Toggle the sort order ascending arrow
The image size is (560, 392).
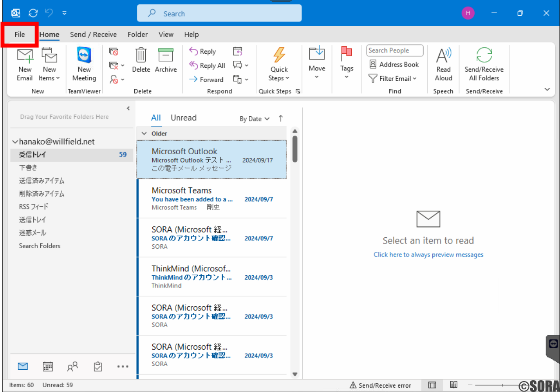280,118
